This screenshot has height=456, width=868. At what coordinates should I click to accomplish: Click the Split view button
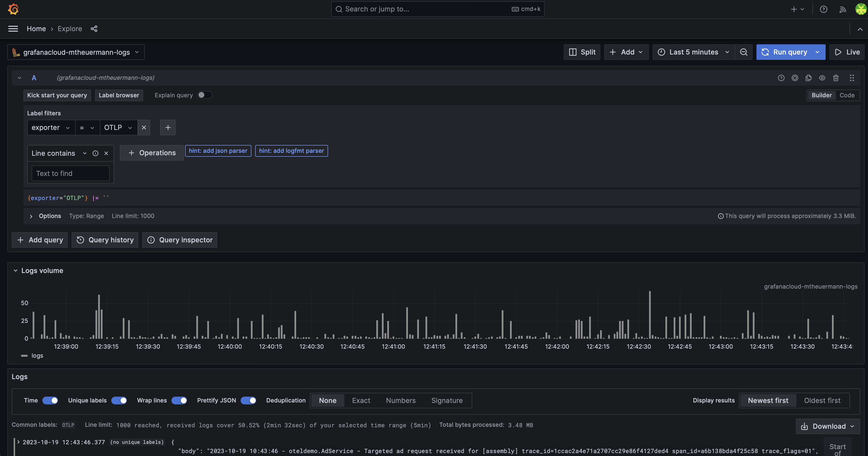point(582,52)
